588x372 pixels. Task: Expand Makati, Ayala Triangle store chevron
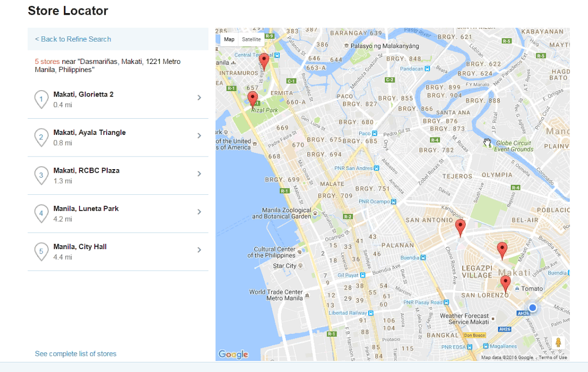(x=199, y=135)
